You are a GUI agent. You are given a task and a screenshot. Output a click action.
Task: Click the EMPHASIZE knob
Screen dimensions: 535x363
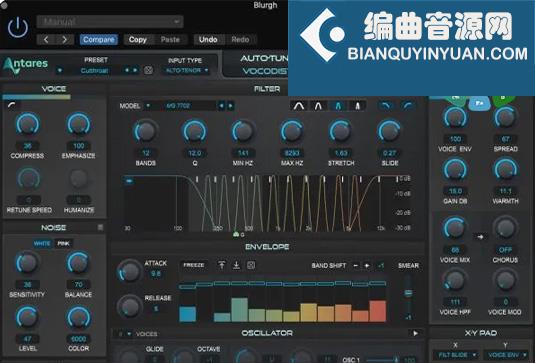pos(78,124)
